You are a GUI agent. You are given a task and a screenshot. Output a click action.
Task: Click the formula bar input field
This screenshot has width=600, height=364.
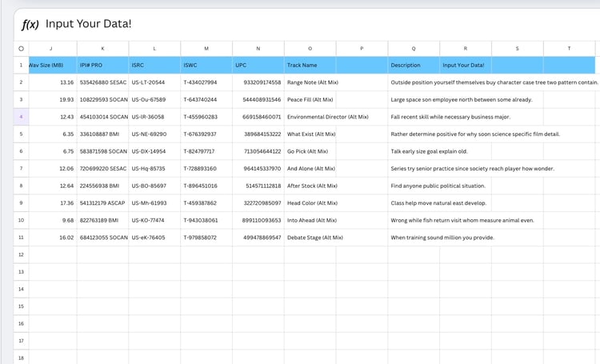(x=320, y=24)
